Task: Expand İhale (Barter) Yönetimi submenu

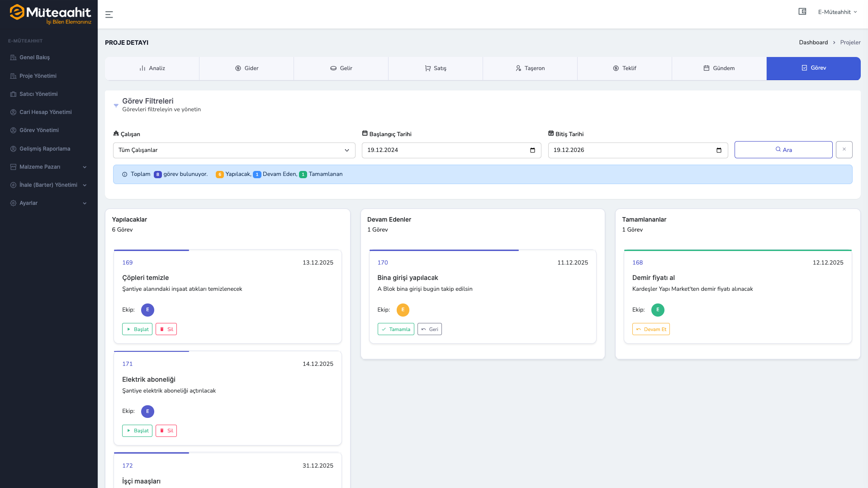Action: pos(48,185)
